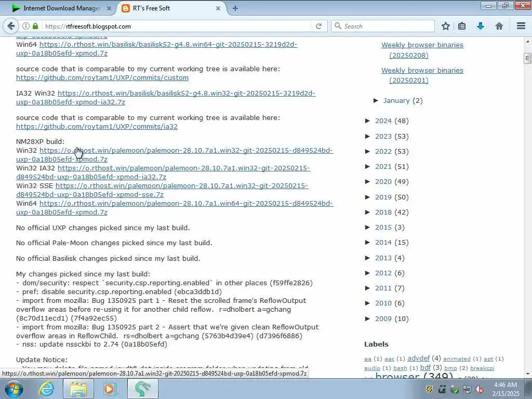Viewport: 532px width, 399px height.
Task: Open the animated label link
Action: click(457, 359)
